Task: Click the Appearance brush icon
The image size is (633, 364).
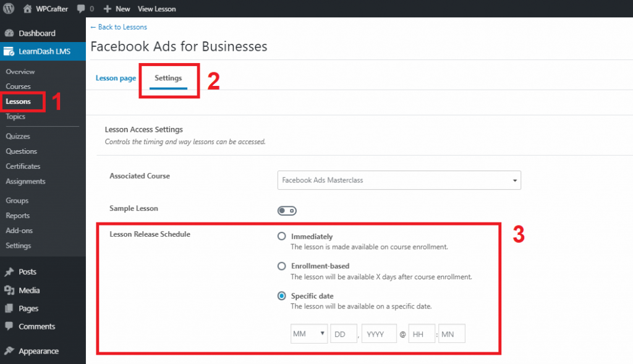Action: (x=9, y=350)
